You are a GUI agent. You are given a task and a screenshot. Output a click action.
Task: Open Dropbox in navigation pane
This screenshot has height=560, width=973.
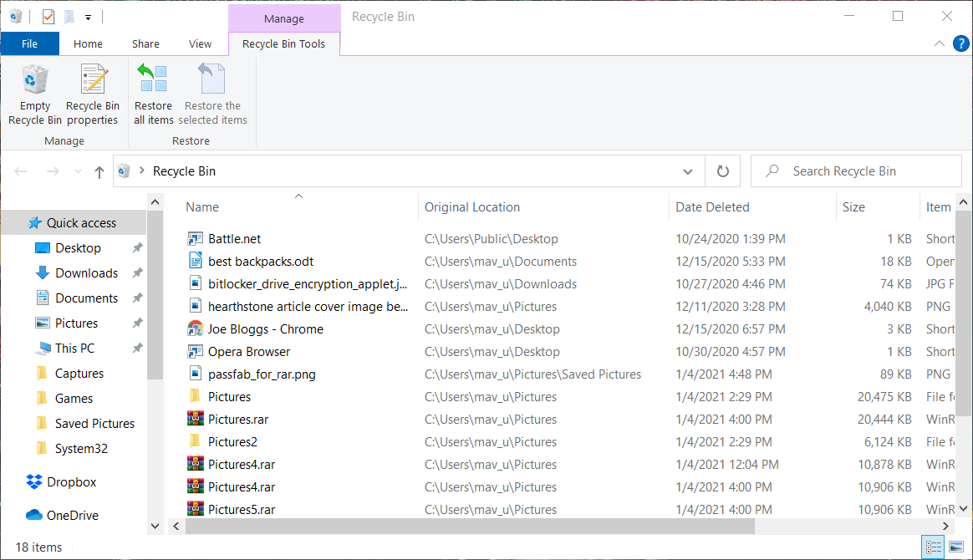point(71,482)
